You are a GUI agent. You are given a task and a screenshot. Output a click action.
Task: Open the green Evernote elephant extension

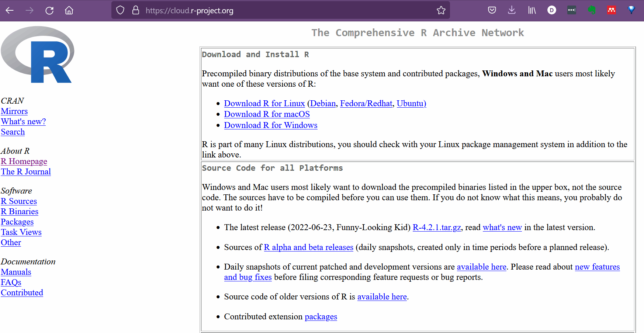(x=592, y=10)
